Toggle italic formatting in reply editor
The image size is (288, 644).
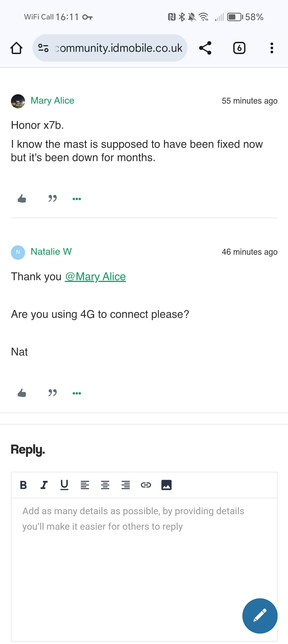[x=44, y=485]
